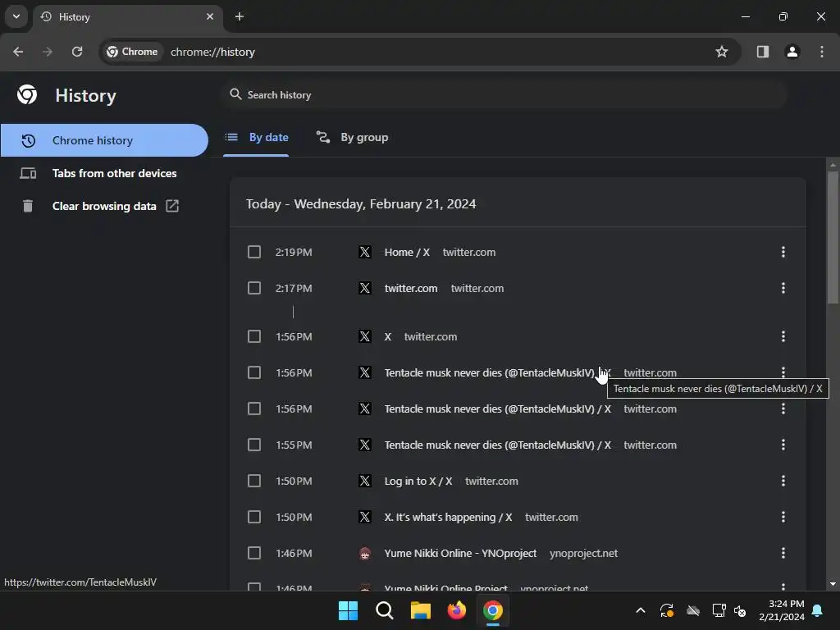
Task: Open Windows taskbar search
Action: coord(384,610)
